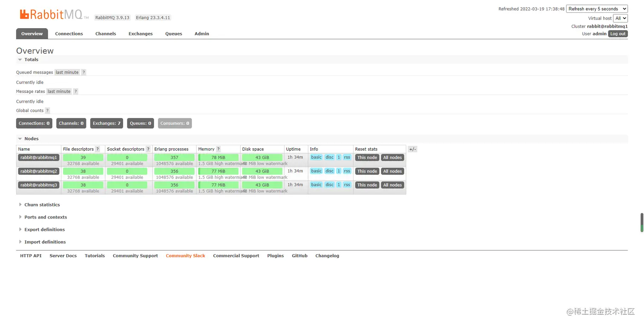
Task: Switch to the Connections tab
Action: pos(69,34)
